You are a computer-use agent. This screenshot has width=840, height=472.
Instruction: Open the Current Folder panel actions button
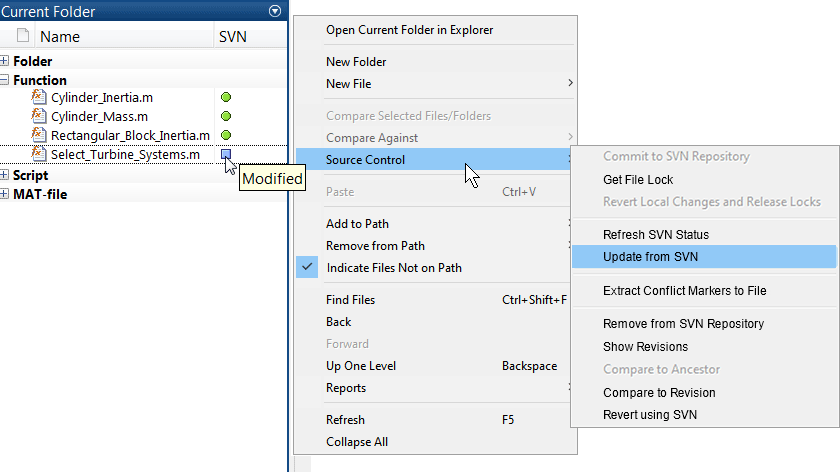pos(275,11)
